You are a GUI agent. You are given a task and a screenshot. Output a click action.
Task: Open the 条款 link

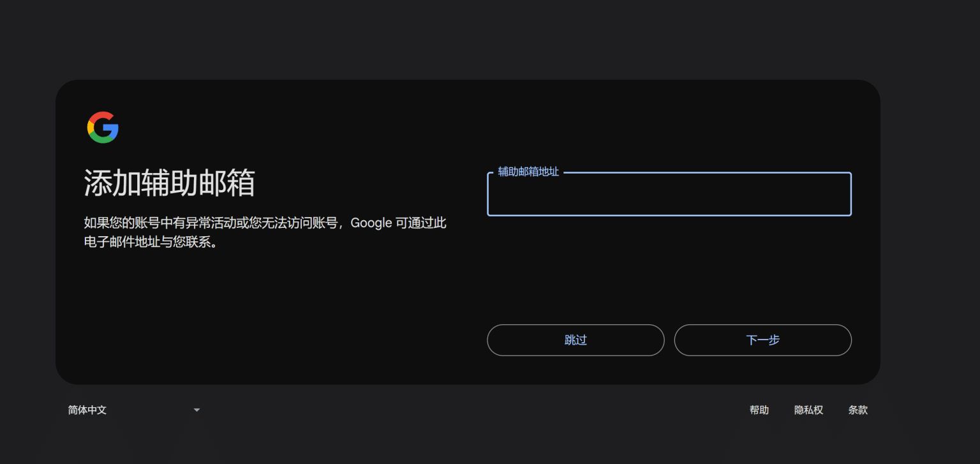click(858, 410)
